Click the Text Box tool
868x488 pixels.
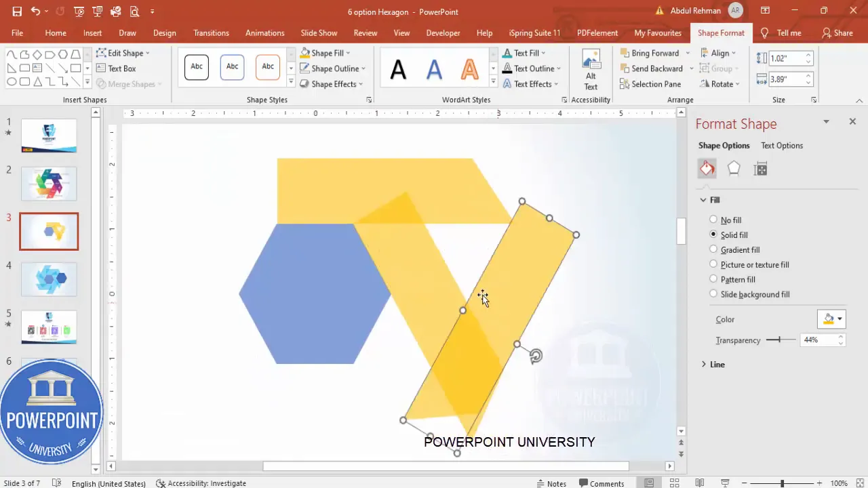pyautogui.click(x=116, y=68)
